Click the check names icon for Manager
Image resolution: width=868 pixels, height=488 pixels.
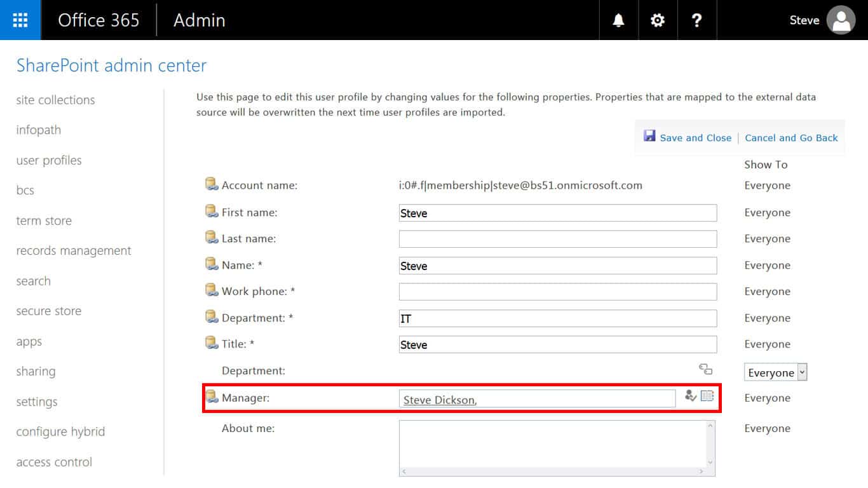(691, 396)
